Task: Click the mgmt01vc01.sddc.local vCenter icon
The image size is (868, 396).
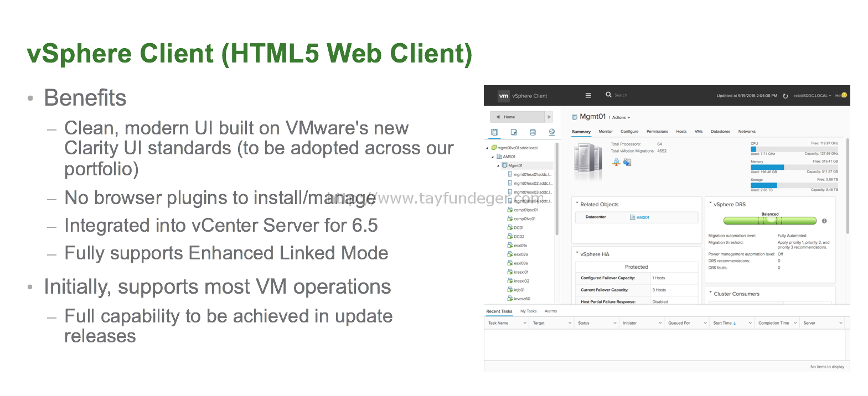Action: [x=494, y=148]
